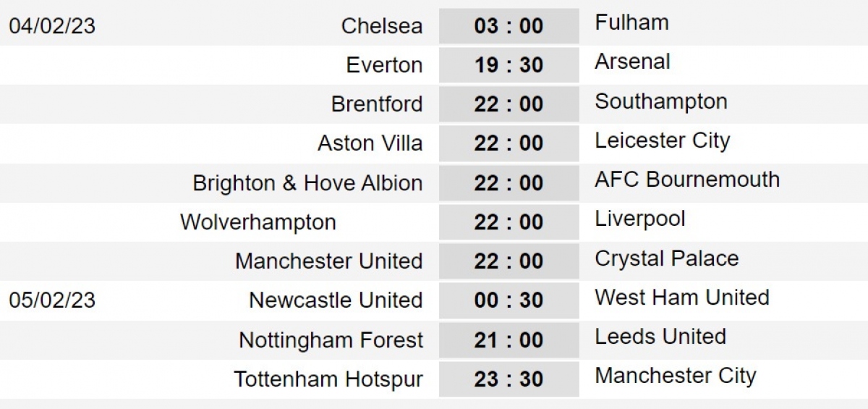Click the Southampton team name
Screen dimensions: 868x409
[661, 101]
